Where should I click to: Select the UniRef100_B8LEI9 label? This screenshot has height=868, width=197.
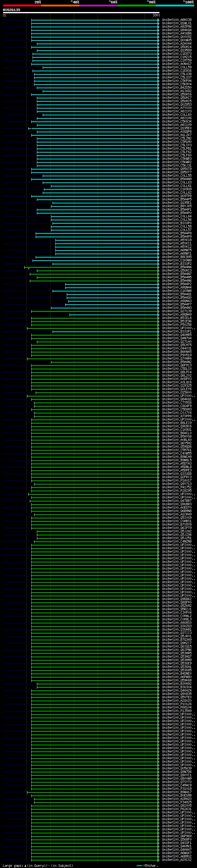(177, 423)
